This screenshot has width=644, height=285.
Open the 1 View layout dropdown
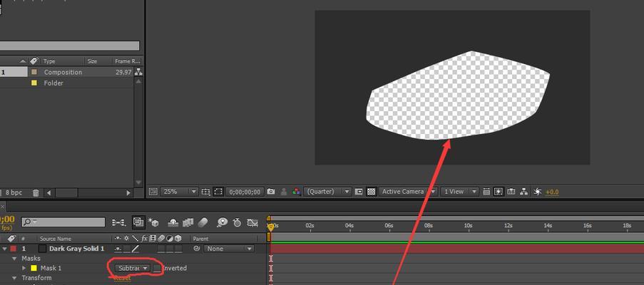(x=459, y=192)
